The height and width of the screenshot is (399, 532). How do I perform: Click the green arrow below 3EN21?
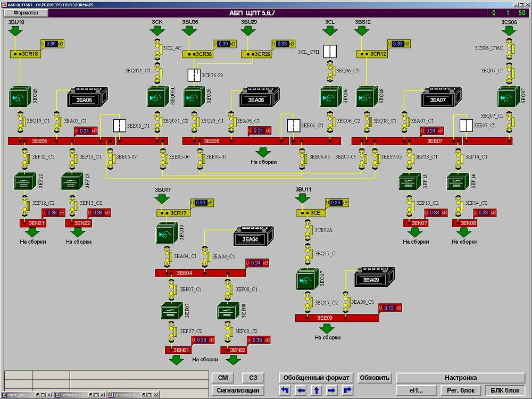[x=32, y=232]
